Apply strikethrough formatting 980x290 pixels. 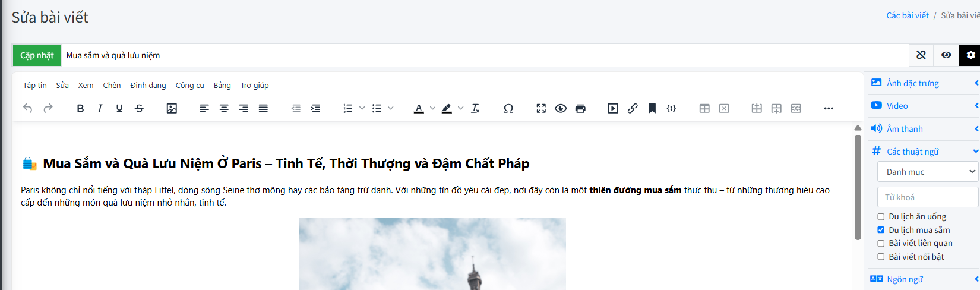pyautogui.click(x=139, y=108)
